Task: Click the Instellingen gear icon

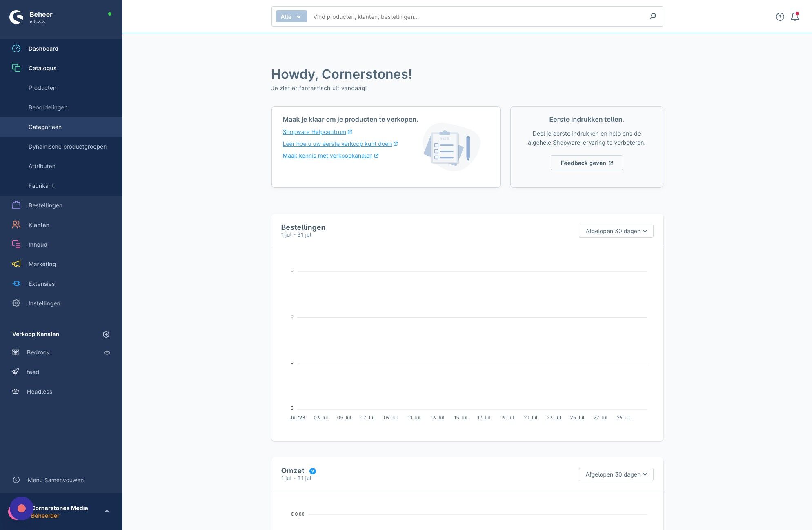Action: click(x=16, y=303)
